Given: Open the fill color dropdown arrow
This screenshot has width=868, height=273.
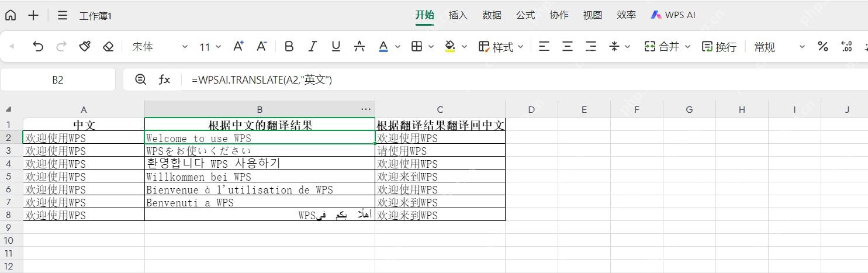Looking at the screenshot, I should tap(465, 47).
